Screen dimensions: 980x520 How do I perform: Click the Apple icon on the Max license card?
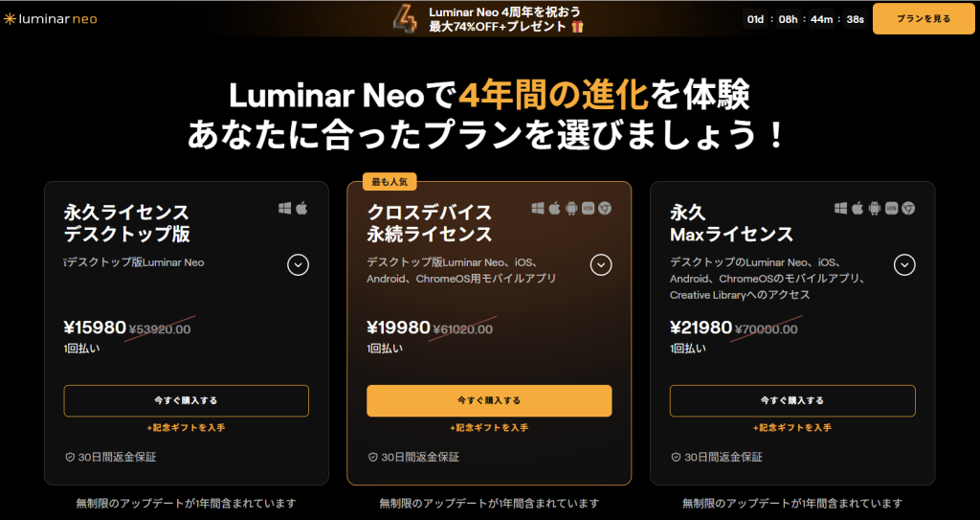pyautogui.click(x=858, y=208)
